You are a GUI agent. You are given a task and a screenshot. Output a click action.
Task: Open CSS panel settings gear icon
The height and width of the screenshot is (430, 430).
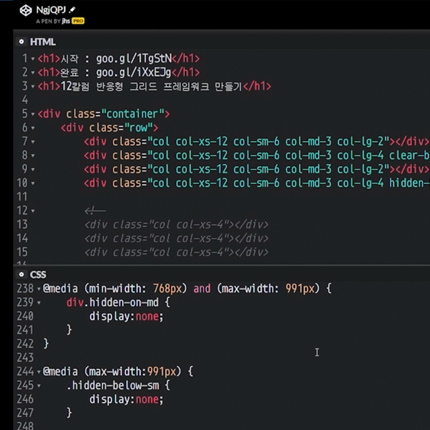[x=21, y=274]
